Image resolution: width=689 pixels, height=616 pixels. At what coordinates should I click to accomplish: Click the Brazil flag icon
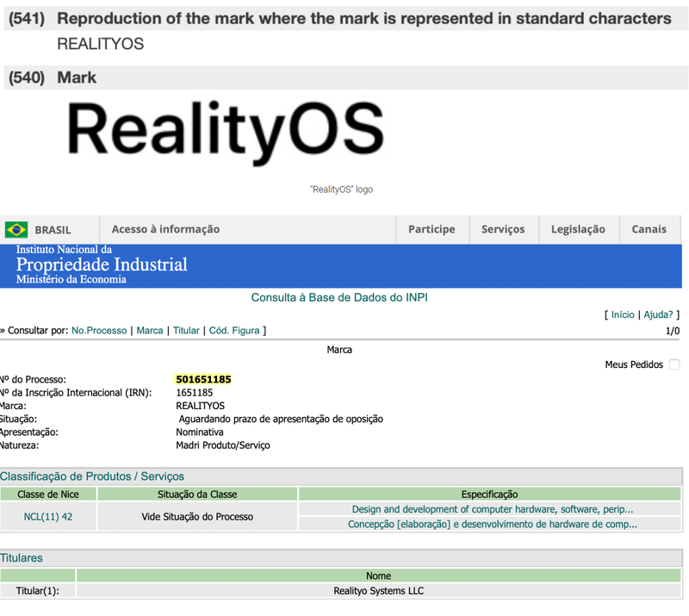(x=16, y=229)
